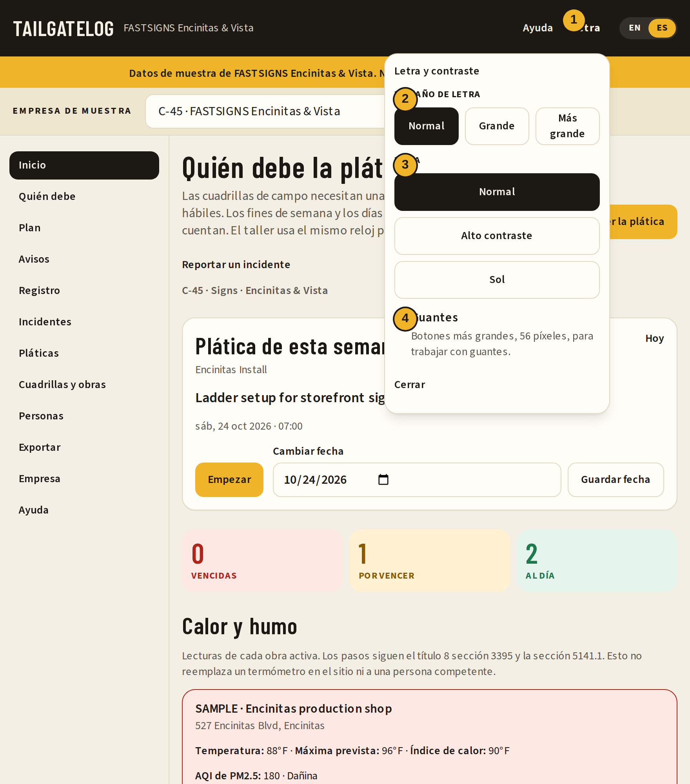Viewport: 690px width, 784px height.
Task: Click 'Encinitas Install' crew name
Action: pyautogui.click(x=231, y=370)
